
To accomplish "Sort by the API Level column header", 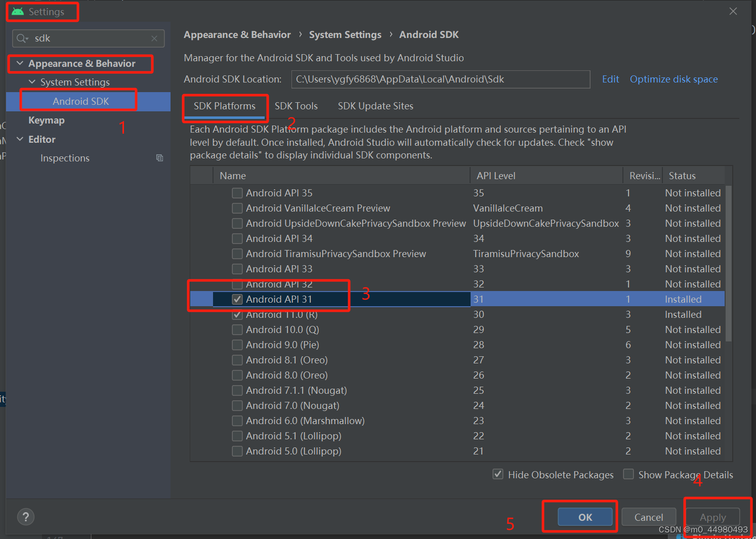I will point(547,176).
